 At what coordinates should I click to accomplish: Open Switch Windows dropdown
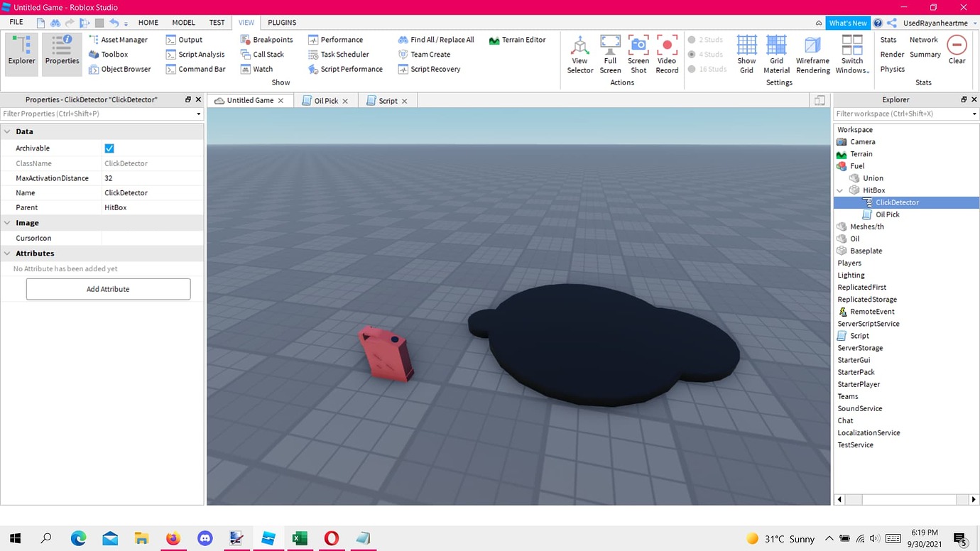coord(852,55)
